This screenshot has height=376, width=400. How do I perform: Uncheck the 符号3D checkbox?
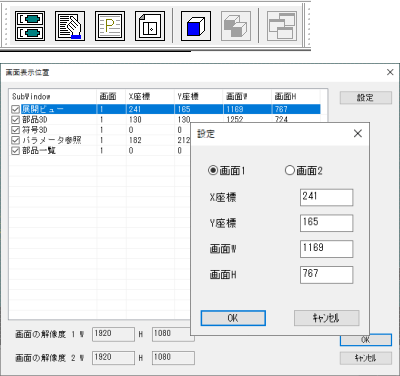(16, 130)
